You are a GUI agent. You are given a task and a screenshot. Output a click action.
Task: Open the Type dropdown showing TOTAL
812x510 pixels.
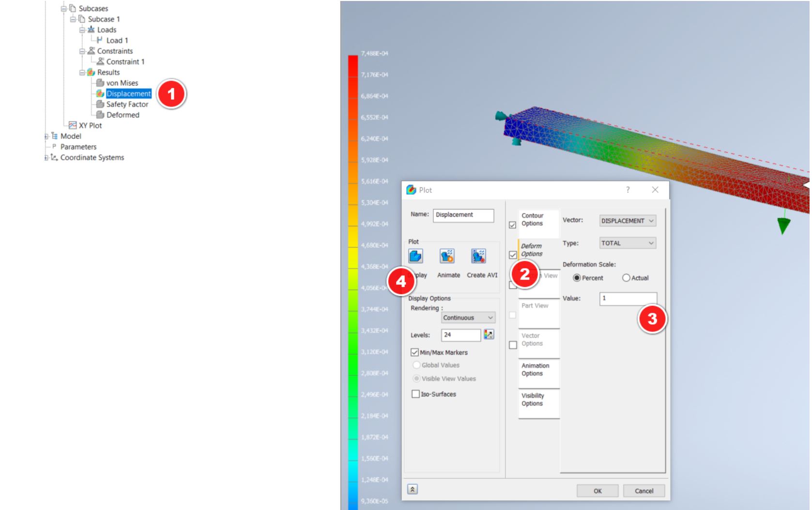click(x=628, y=243)
